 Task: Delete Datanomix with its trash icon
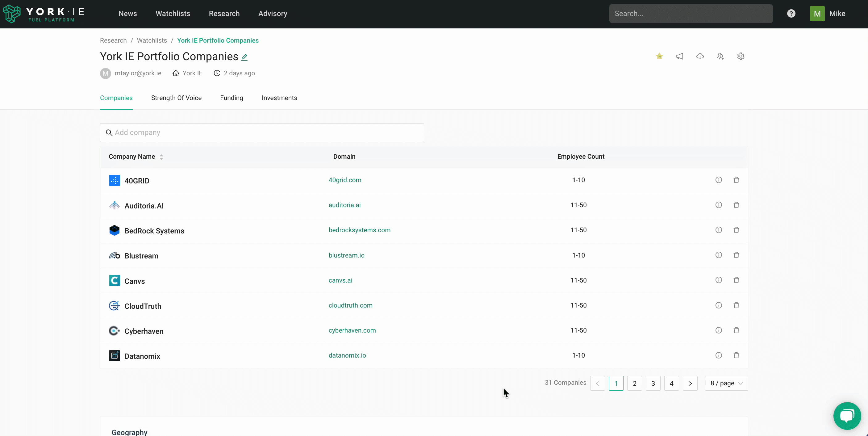(736, 355)
